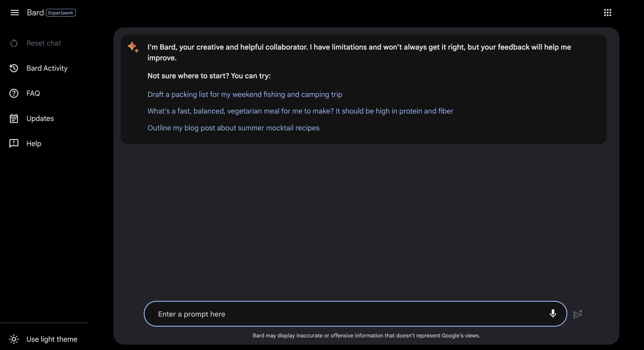644x350 pixels.
Task: Select the packing list suggestion link
Action: (245, 95)
